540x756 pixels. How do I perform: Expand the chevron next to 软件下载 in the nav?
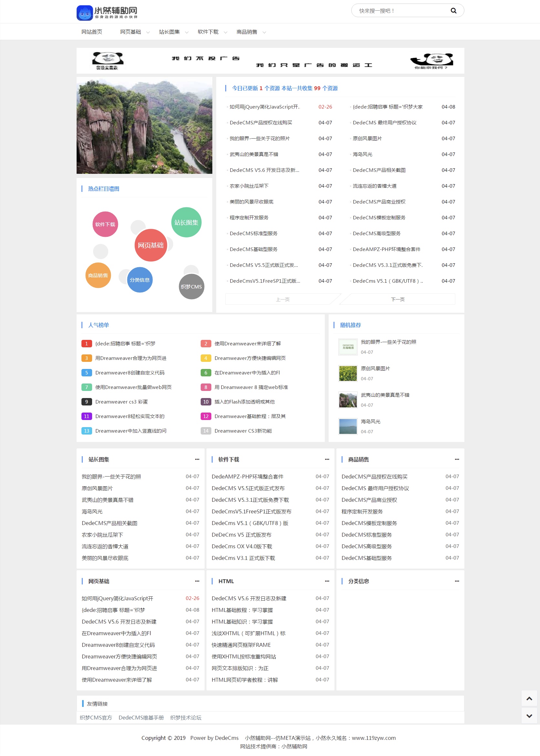(x=226, y=32)
